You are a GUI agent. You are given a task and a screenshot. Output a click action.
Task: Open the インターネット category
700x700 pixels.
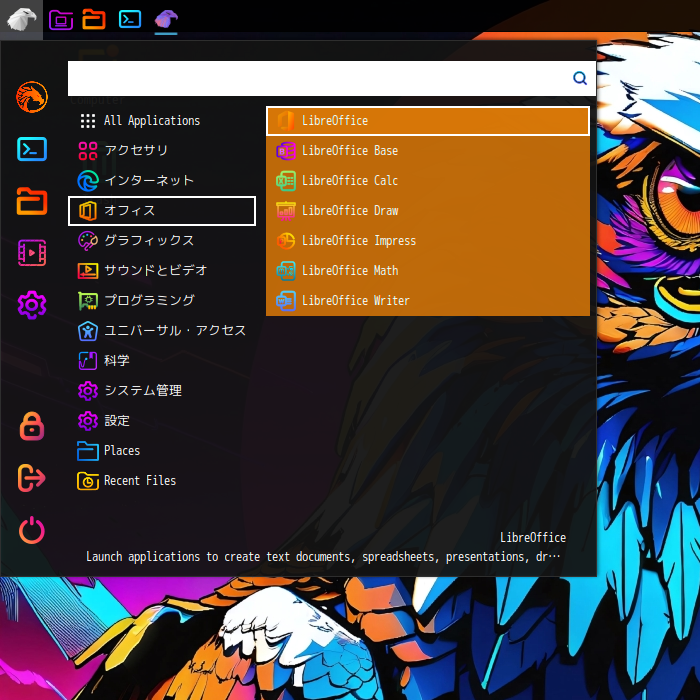pyautogui.click(x=148, y=181)
